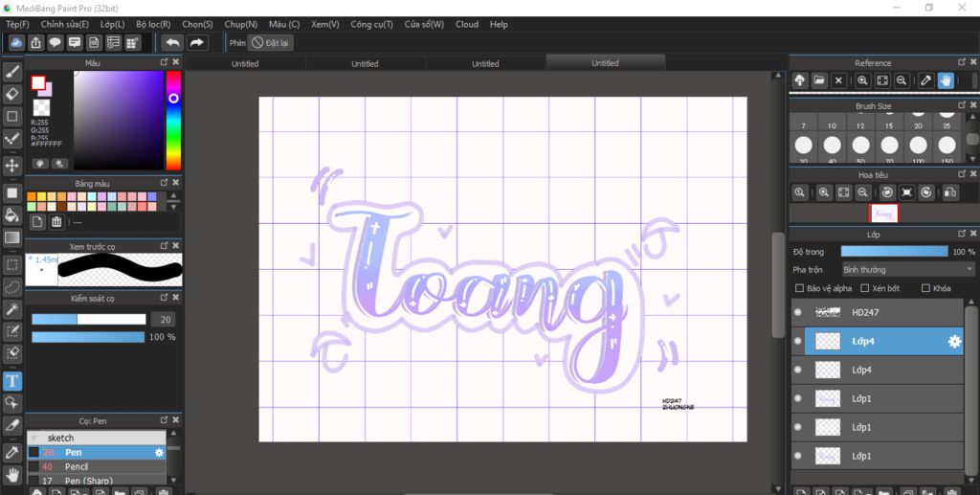
Task: Undock the Màu panel
Action: click(164, 62)
